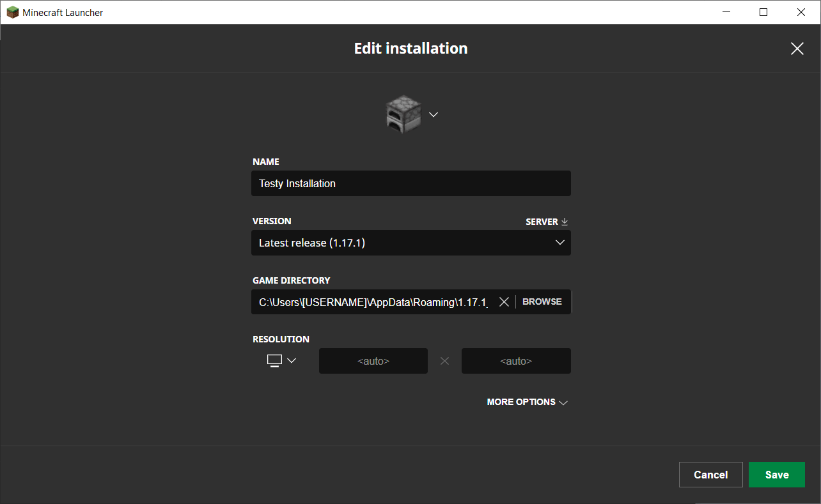Viewport: 821px width, 504px height.
Task: Edit the Name field Testy Installation
Action: click(x=411, y=183)
